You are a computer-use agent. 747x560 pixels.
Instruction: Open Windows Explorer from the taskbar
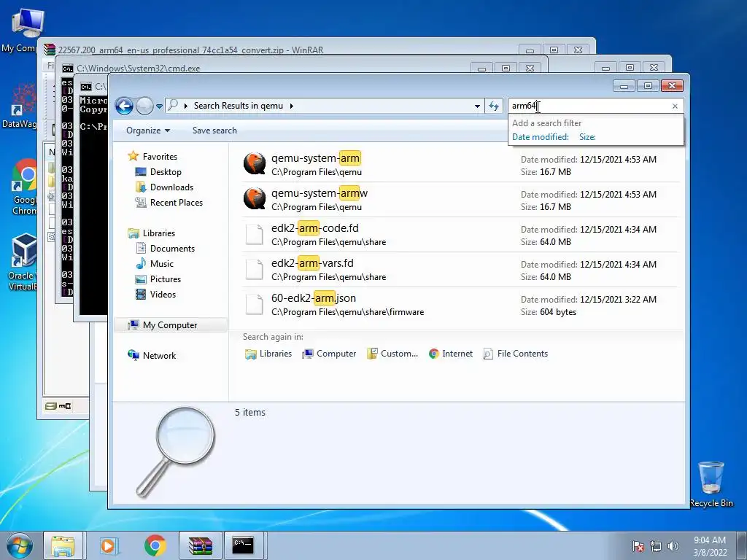[x=63, y=545]
